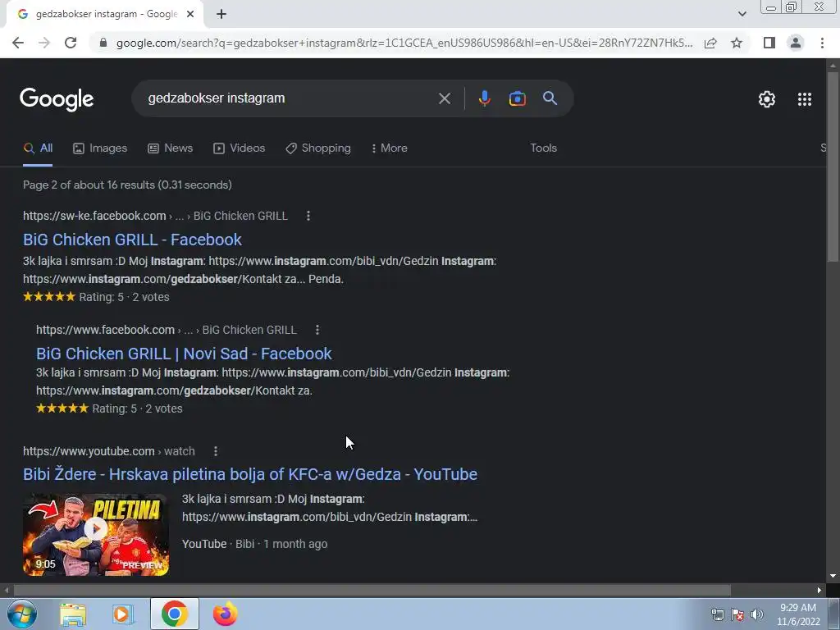
Task: Open File Explorer from taskbar
Action: pyautogui.click(x=73, y=614)
